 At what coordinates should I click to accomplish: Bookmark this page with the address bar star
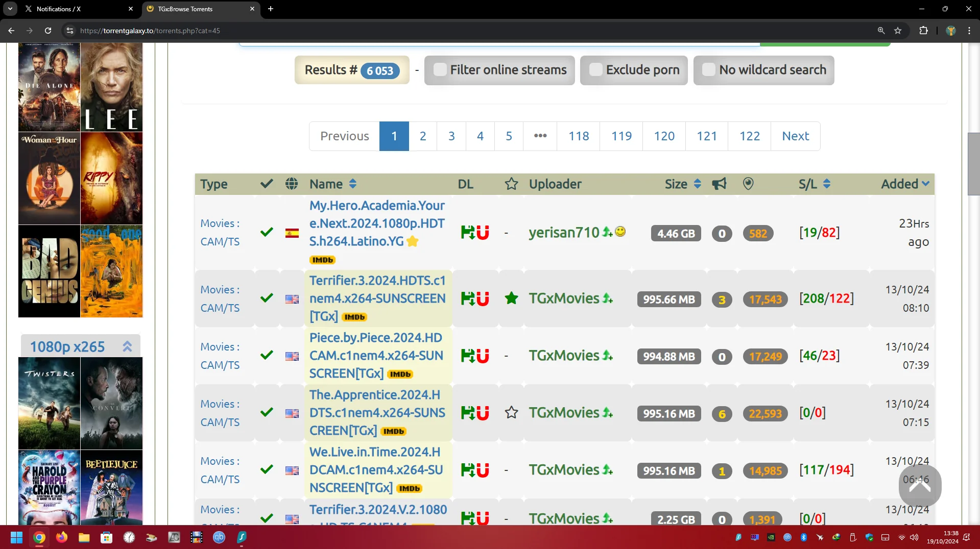(898, 31)
